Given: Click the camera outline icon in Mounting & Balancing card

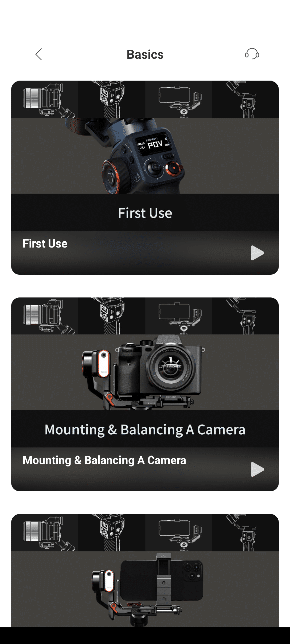Looking at the screenshot, I should pyautogui.click(x=45, y=316).
